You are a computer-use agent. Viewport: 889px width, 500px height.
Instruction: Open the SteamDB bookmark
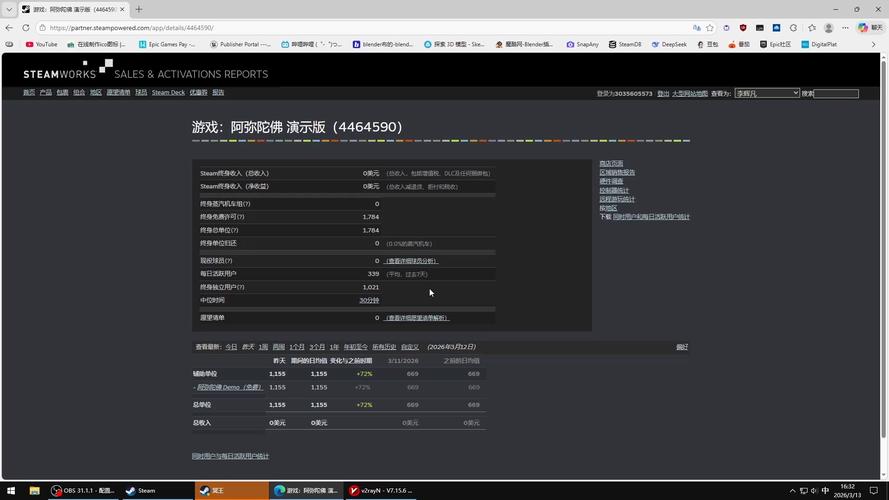point(625,44)
